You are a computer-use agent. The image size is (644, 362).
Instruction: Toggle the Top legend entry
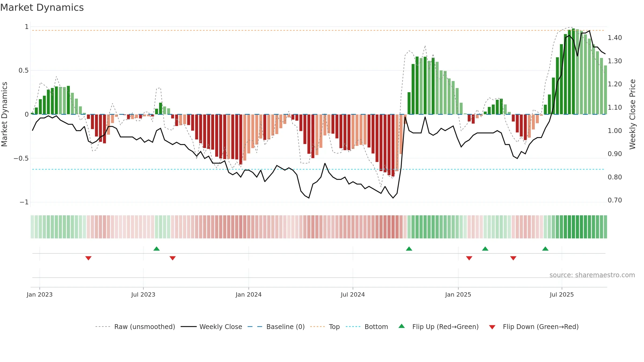(325, 327)
